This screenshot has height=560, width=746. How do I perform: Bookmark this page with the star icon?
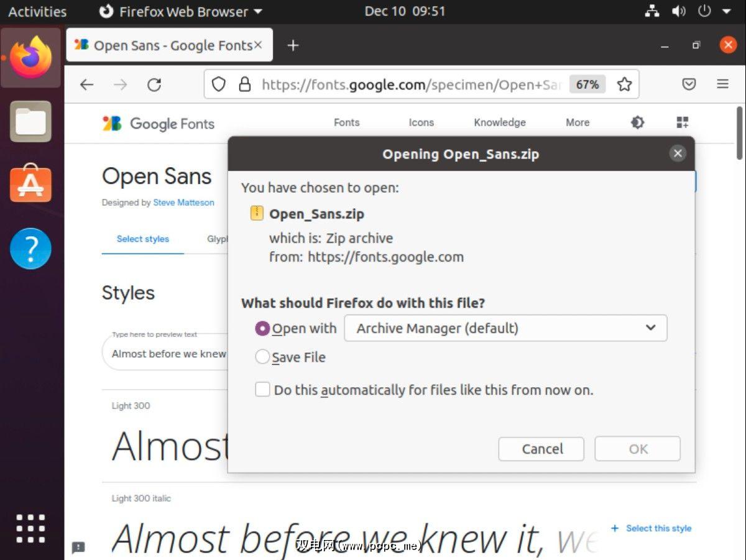[x=624, y=85]
